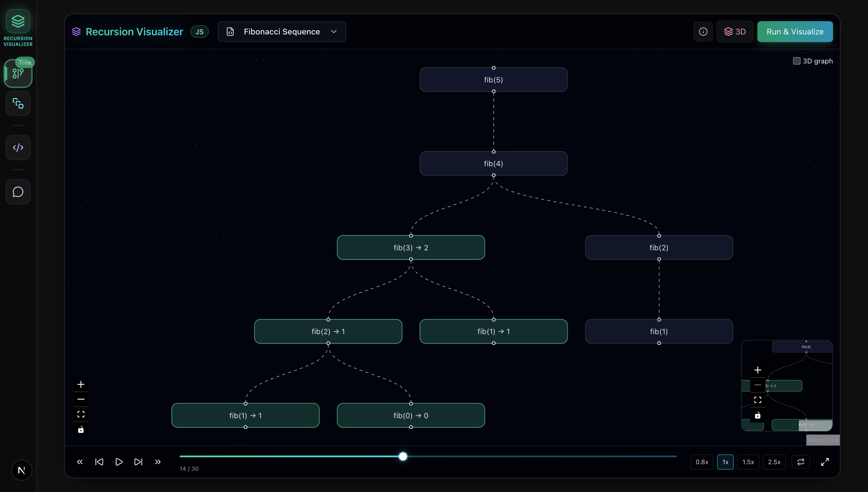This screenshot has height=492, width=868.
Task: Toggle loop playback
Action: pos(801,462)
